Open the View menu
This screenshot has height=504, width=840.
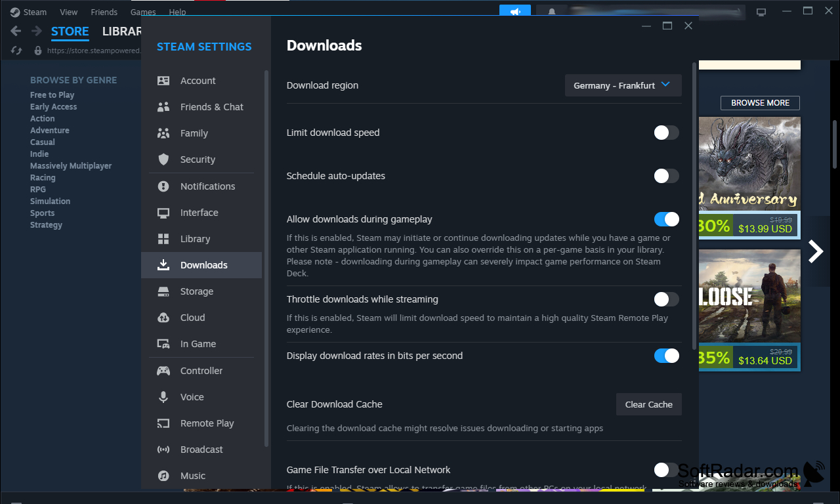[68, 12]
